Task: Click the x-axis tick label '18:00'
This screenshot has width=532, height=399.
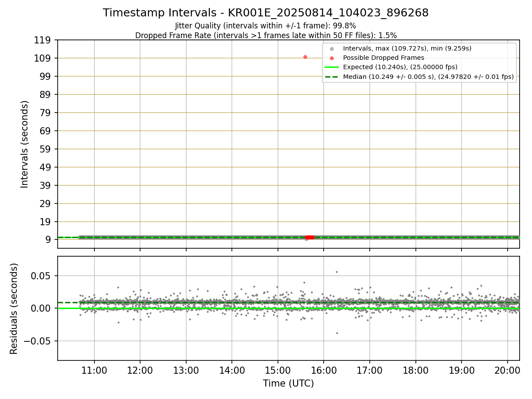Action: pos(415,370)
